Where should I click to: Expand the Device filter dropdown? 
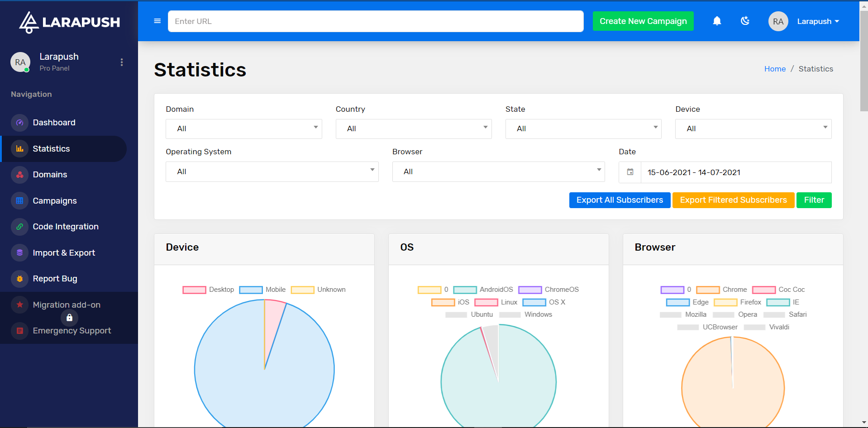point(754,129)
